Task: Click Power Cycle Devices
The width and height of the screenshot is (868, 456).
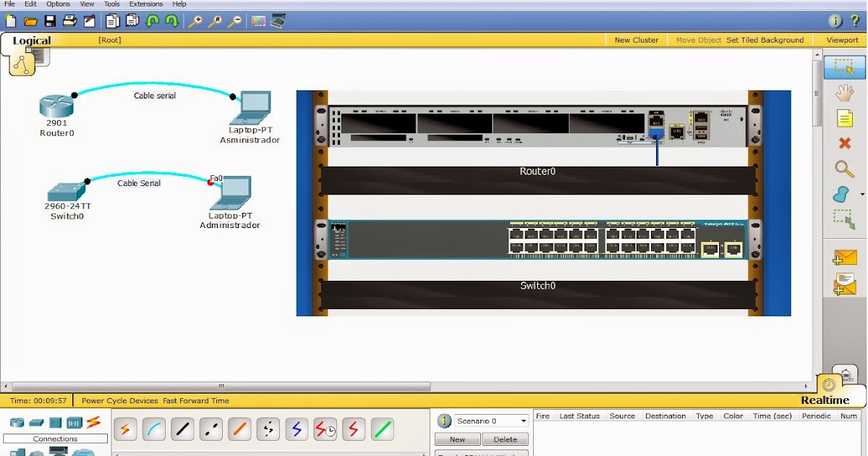Action: 119,400
